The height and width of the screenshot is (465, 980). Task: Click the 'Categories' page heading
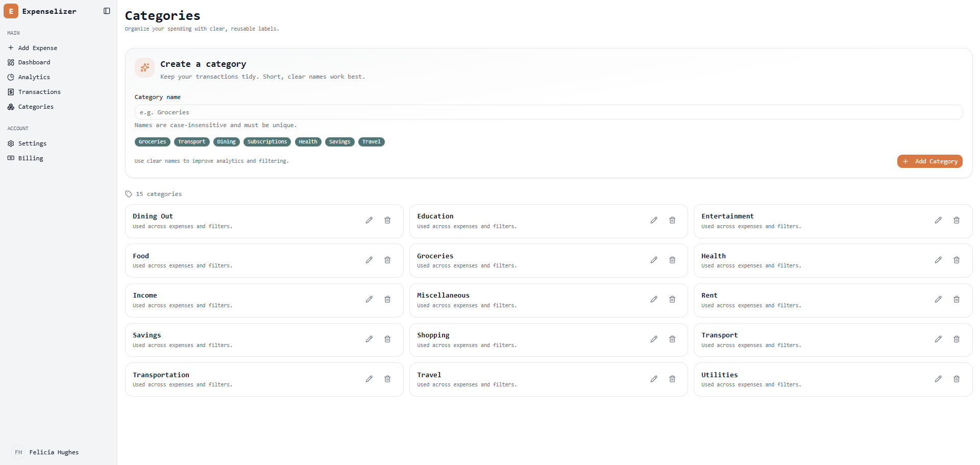[162, 16]
